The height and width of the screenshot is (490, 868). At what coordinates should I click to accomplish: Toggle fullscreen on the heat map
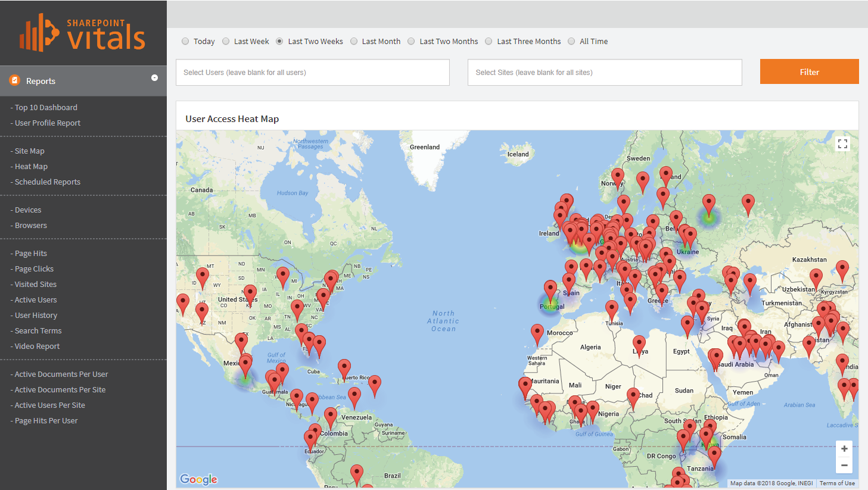click(x=842, y=143)
